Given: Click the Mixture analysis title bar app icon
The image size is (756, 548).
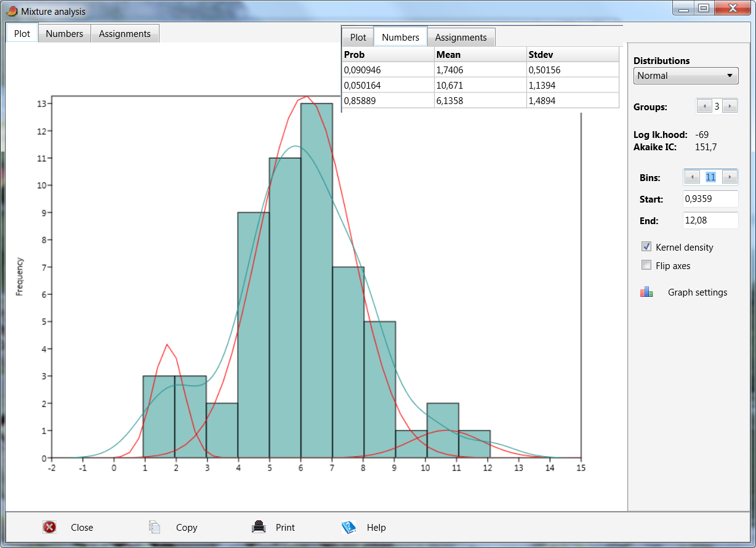Looking at the screenshot, I should (x=11, y=11).
